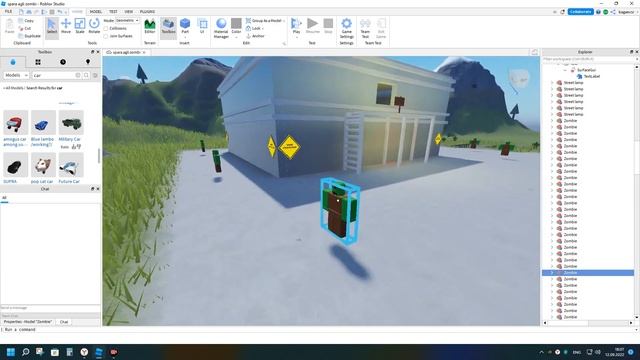Open Windows taskbar search
The image size is (640, 360).
pos(25,352)
